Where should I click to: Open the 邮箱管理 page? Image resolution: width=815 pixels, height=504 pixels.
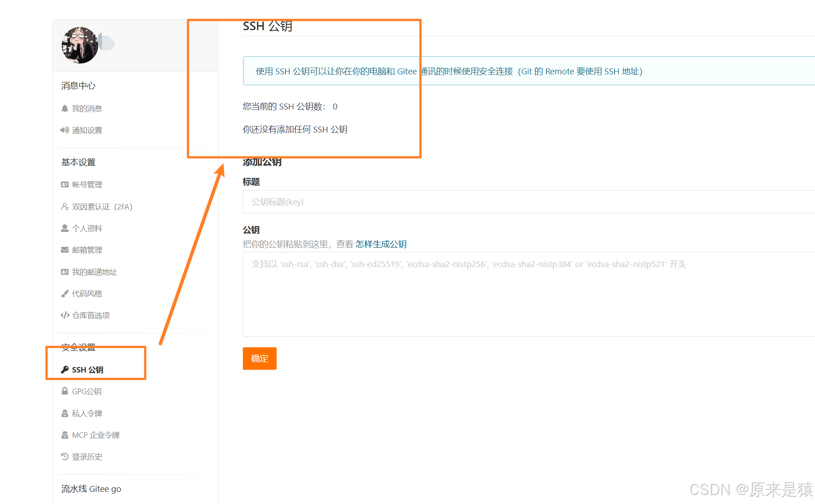(x=87, y=250)
